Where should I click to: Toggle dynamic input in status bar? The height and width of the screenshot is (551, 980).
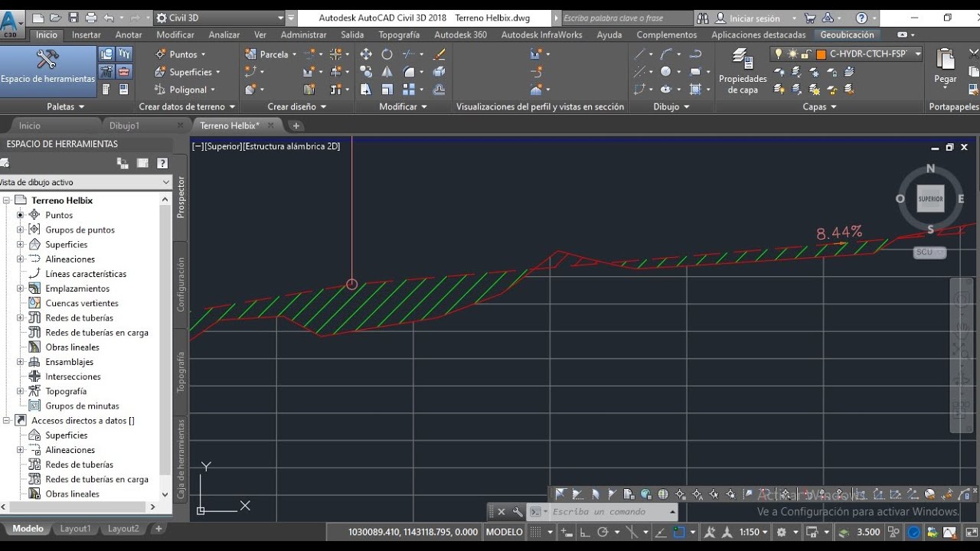pos(567,532)
